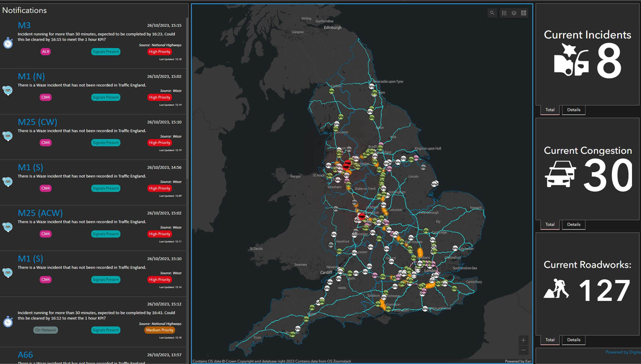Select the Total tab under Current Congestion

550,224
